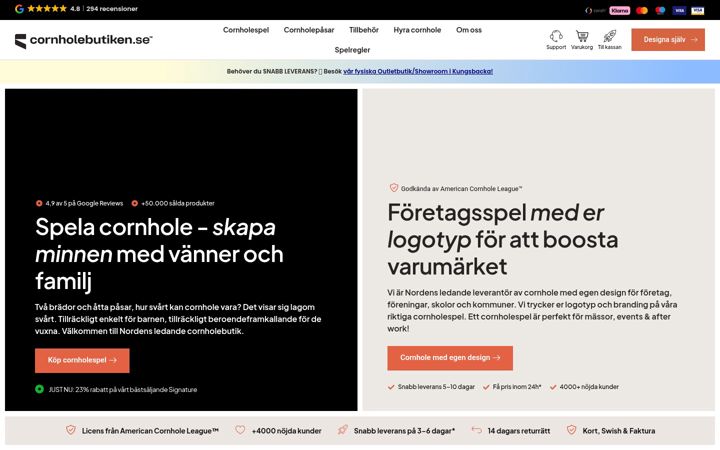Click the five-star rating graphic

tap(47, 9)
